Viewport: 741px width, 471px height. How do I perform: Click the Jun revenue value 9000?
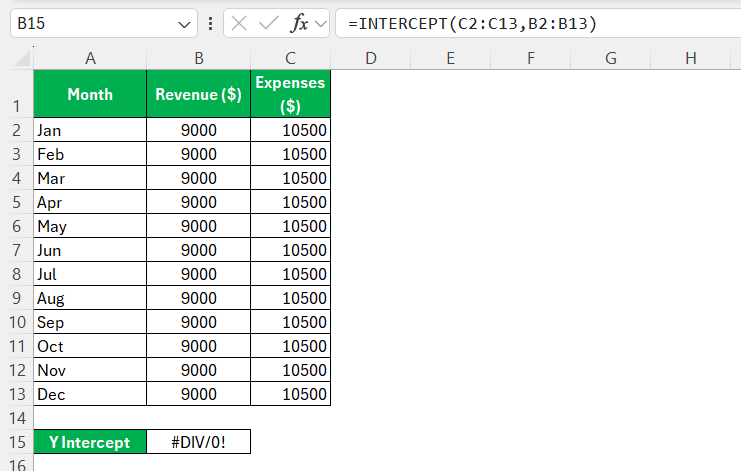tap(198, 250)
